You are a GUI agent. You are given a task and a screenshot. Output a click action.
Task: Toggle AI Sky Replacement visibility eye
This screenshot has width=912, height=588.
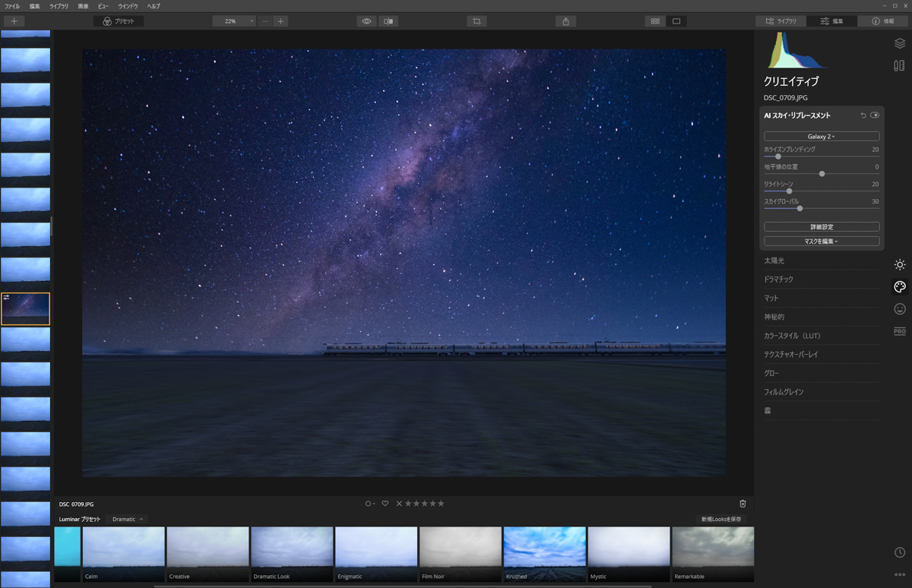tap(875, 115)
